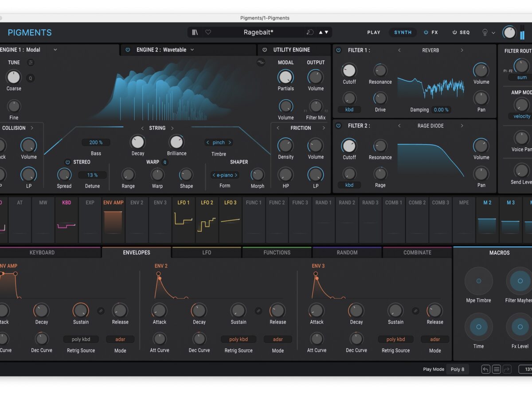Click the undo arrow in bottom bar
Image resolution: width=532 pixels, height=399 pixels.
[486, 369]
